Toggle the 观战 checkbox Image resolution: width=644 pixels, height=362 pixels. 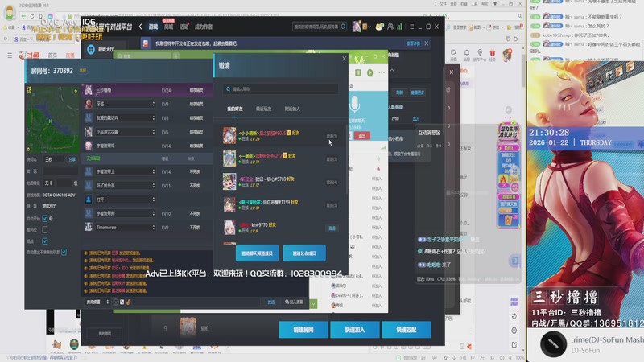pos(45,241)
